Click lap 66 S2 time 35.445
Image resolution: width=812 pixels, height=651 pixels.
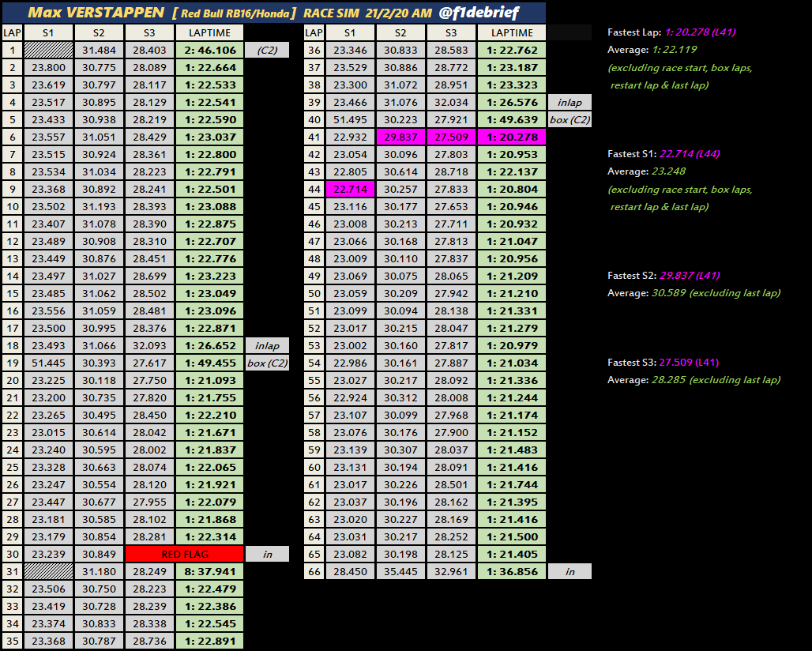400,572
